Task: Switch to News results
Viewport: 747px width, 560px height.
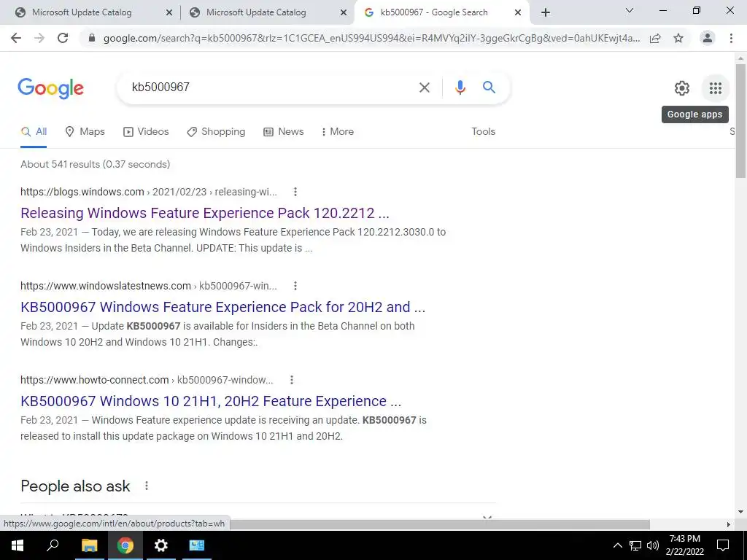Action: coord(284,132)
